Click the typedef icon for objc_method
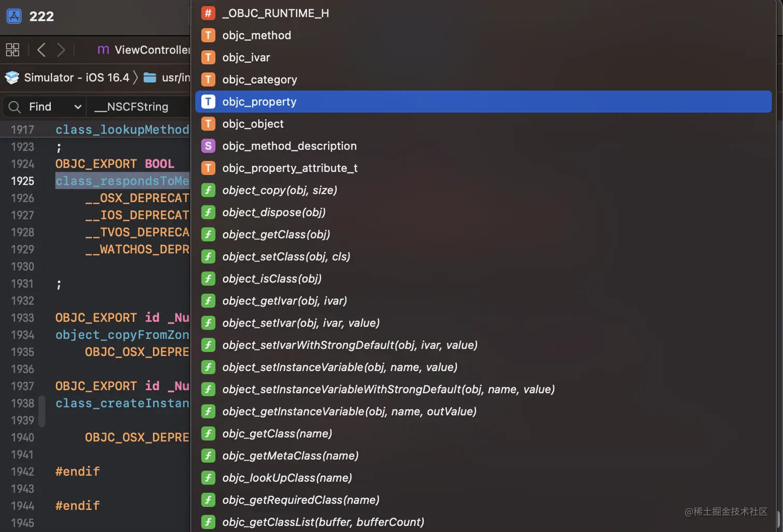Viewport: 783px width, 532px height. [x=208, y=35]
